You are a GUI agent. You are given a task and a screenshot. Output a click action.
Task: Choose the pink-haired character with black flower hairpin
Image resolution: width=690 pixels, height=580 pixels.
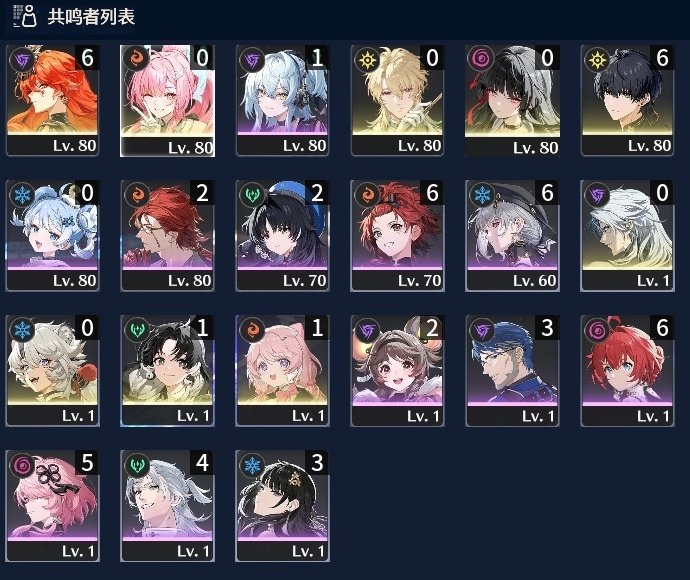tap(52, 506)
